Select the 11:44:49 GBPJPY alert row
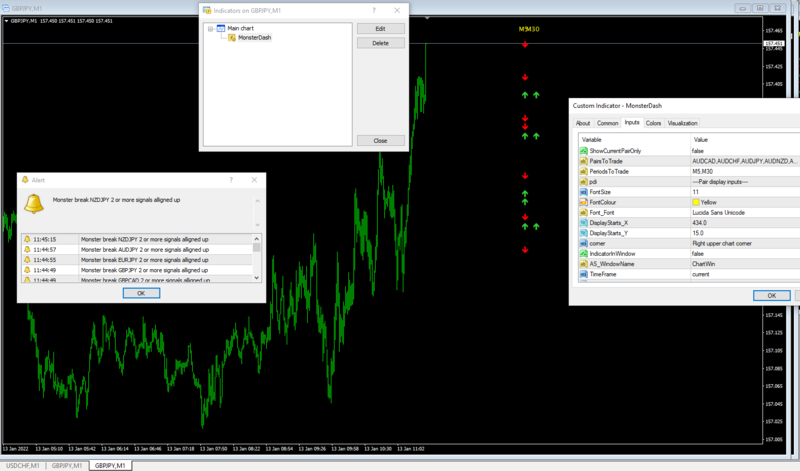This screenshot has height=471, width=800. coord(137,270)
